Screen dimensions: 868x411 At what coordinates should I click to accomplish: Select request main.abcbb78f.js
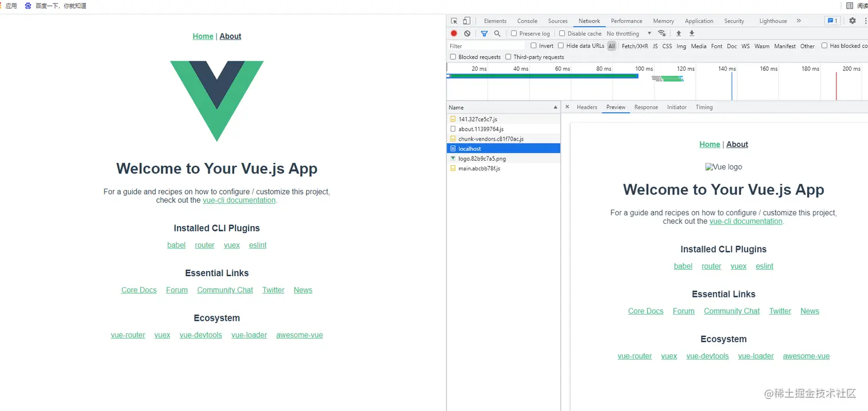pos(503,168)
